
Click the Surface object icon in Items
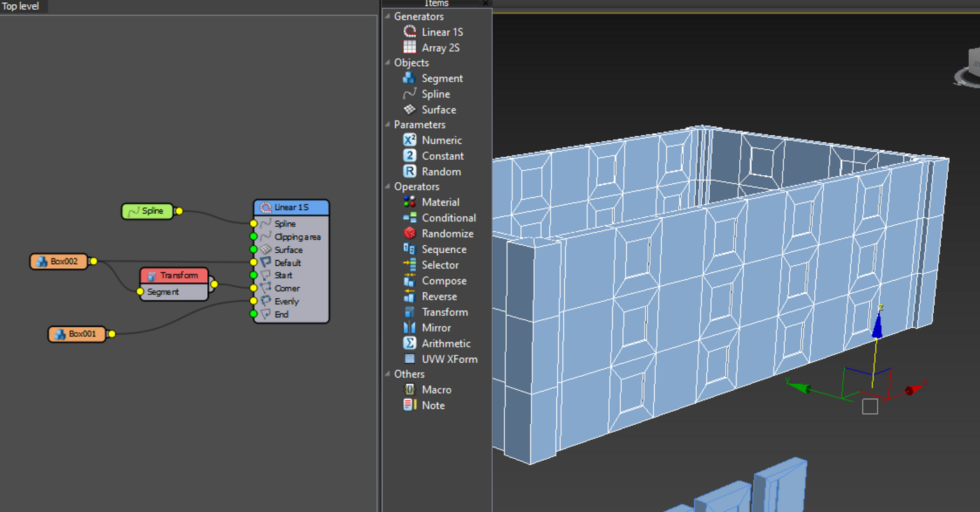coord(410,109)
